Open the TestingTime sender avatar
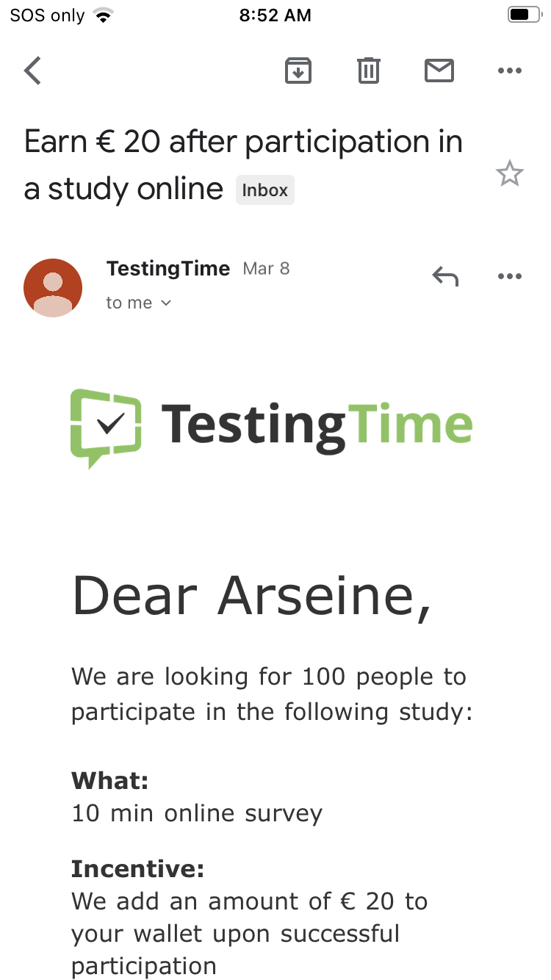 pos(53,288)
